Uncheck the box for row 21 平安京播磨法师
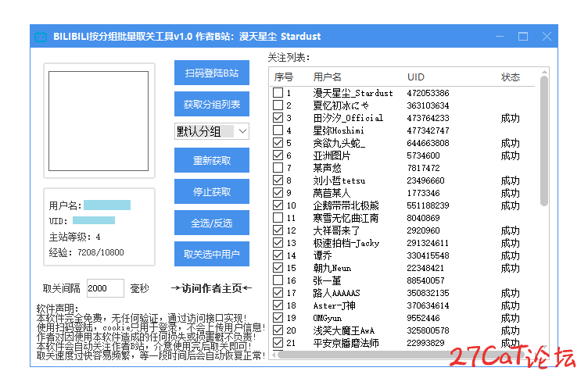588x389 pixels. pos(278,343)
